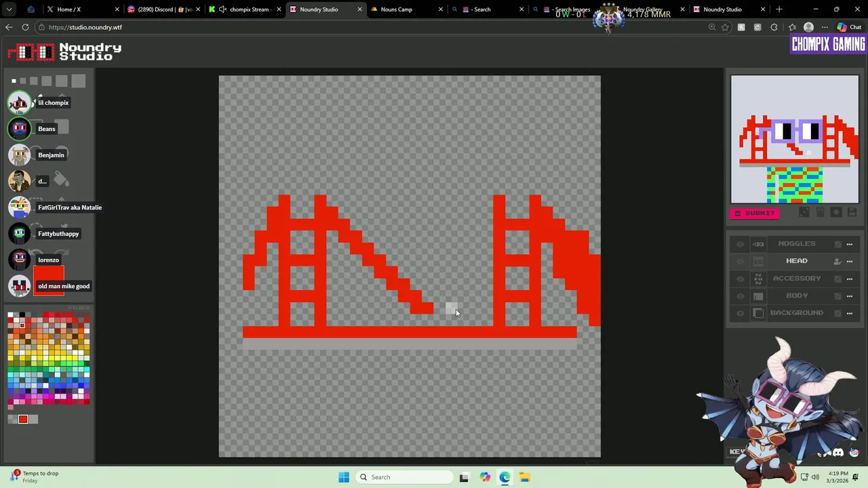This screenshot has width=868, height=488.
Task: Open Background layer options ellipsis menu
Action: tap(850, 313)
